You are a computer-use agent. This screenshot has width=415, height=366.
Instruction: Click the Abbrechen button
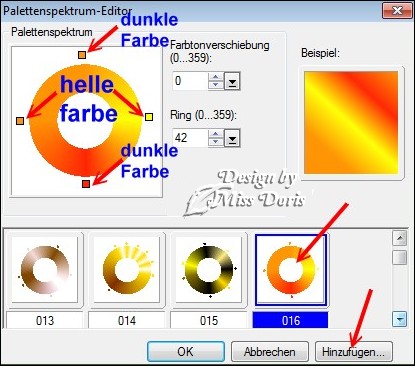[269, 352]
